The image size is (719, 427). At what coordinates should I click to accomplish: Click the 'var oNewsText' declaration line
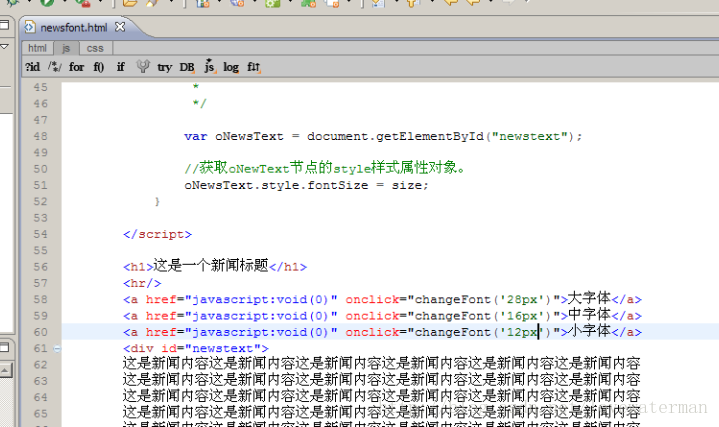coord(383,136)
